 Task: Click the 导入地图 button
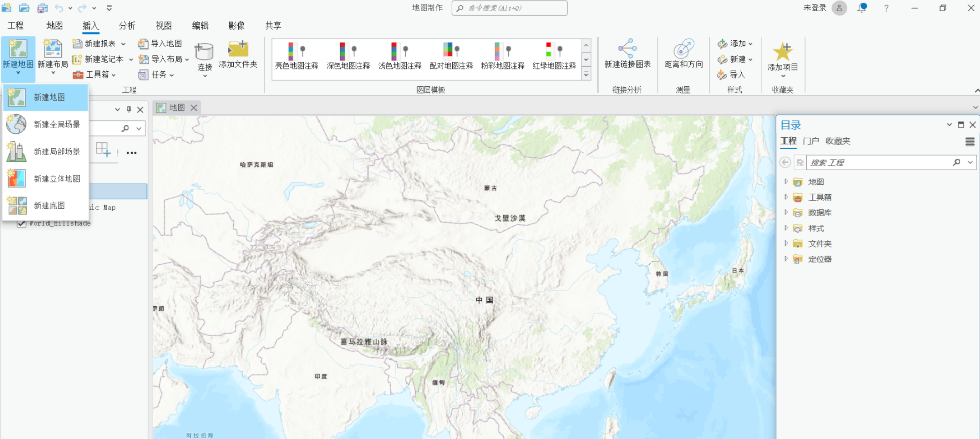[x=160, y=44]
